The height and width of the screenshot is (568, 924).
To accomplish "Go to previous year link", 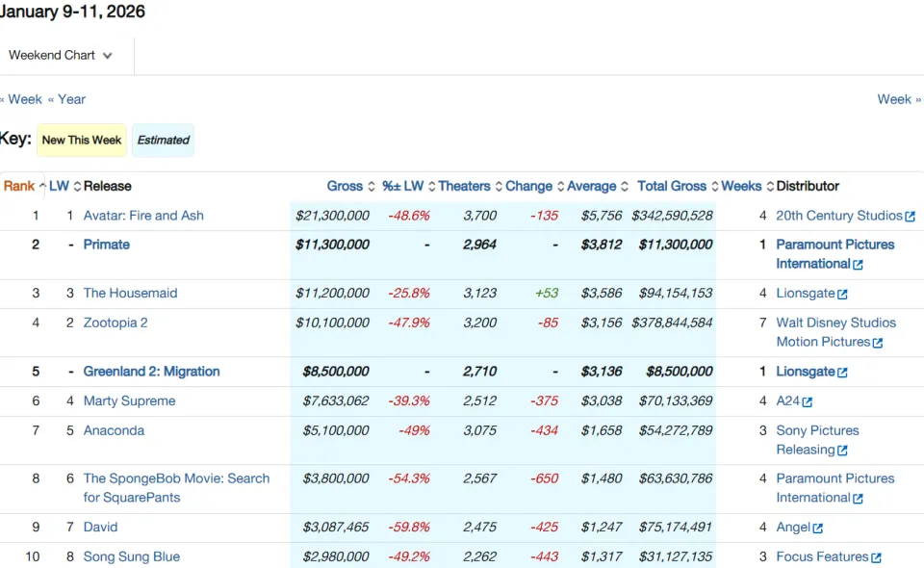I will point(66,99).
